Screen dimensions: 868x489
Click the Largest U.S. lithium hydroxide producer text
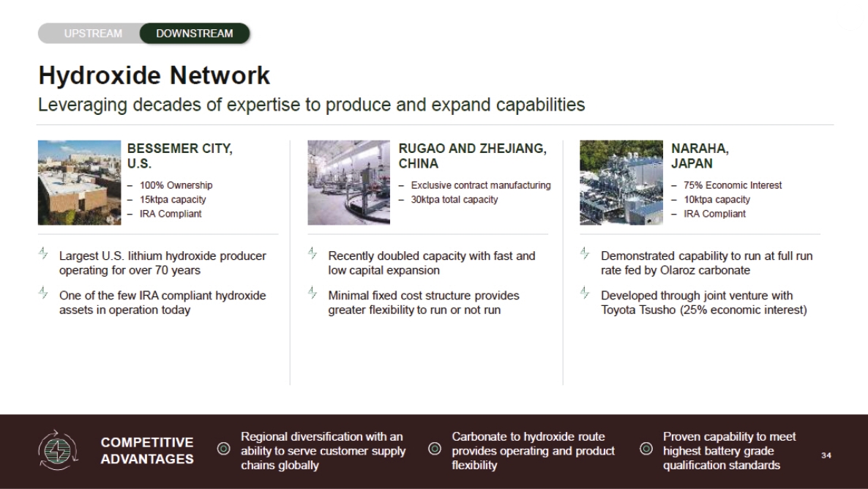tap(162, 263)
